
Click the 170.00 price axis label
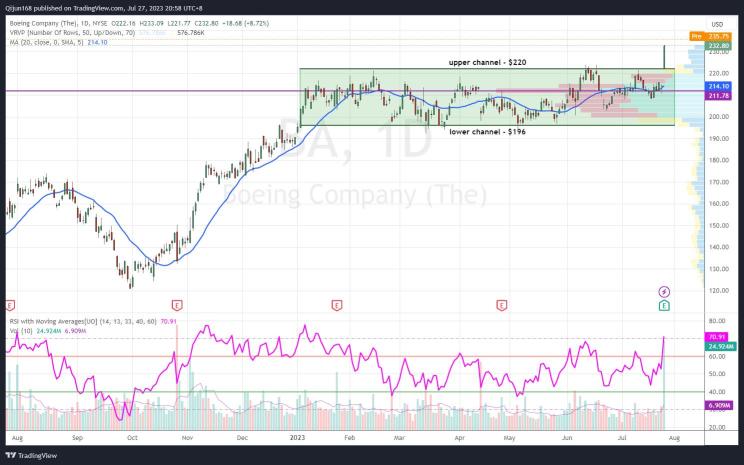coord(718,182)
